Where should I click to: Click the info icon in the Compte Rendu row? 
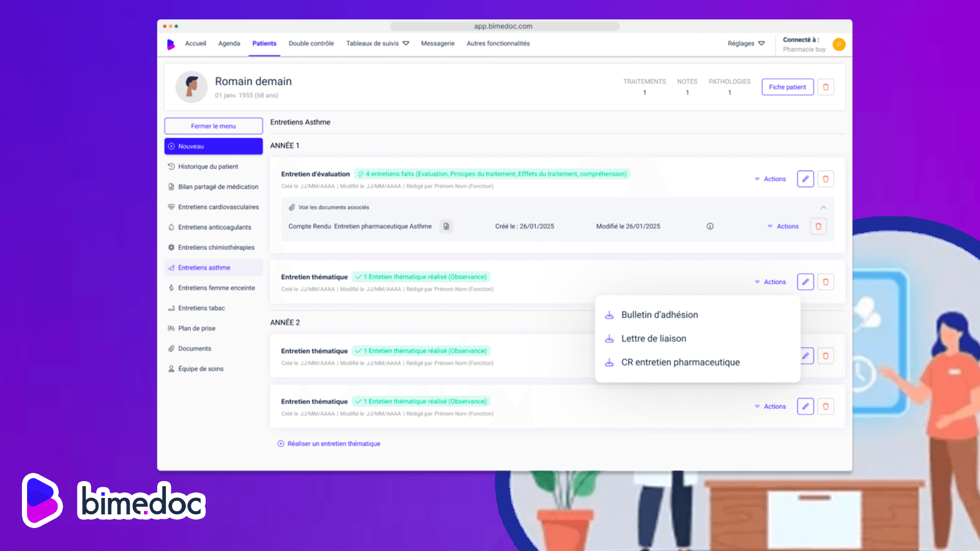710,227
